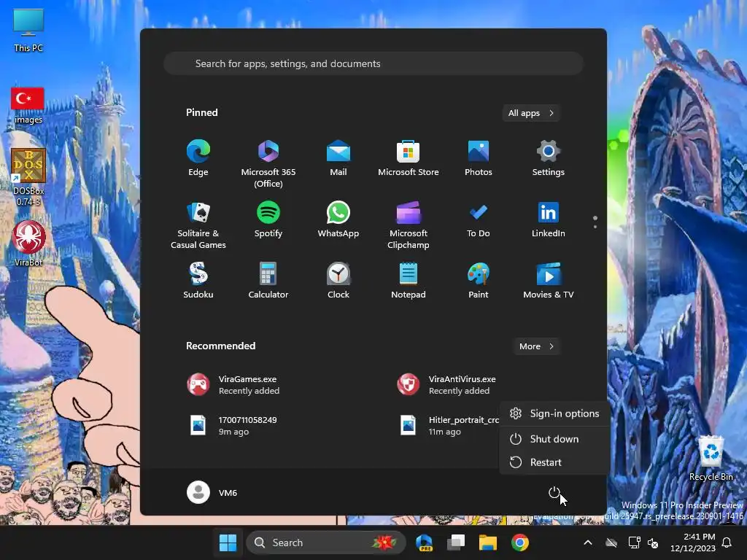Viewport: 747px width, 560px height.
Task: Open the notification bell
Action: [x=727, y=542]
